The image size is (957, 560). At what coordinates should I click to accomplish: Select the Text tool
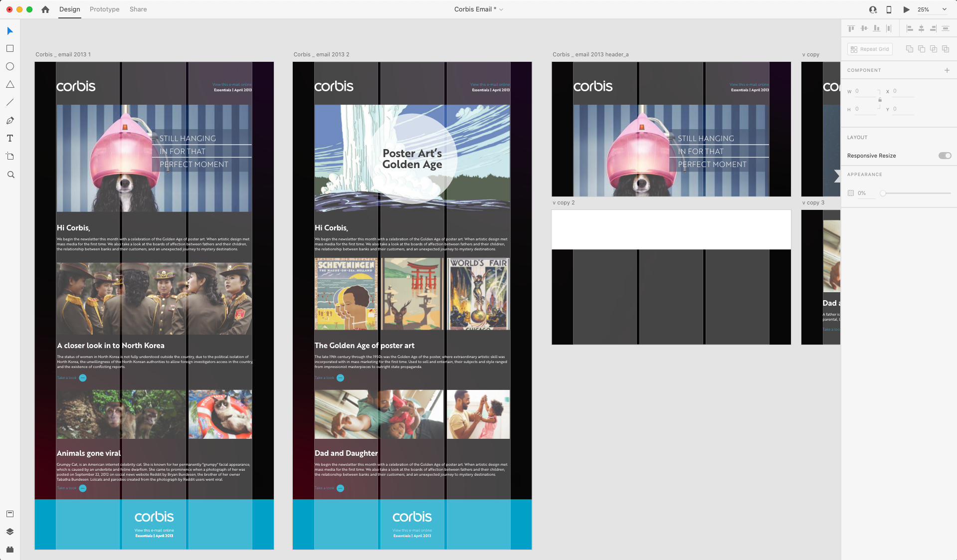(x=10, y=138)
